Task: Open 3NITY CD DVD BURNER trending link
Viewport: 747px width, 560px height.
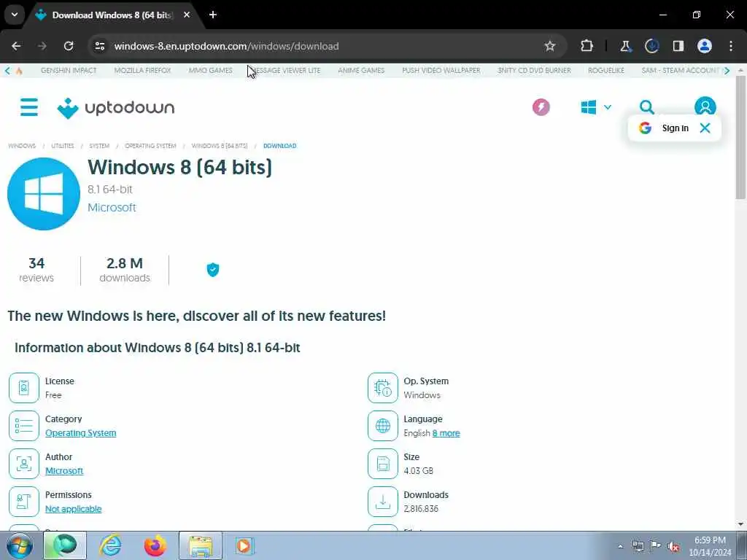Action: pyautogui.click(x=534, y=70)
